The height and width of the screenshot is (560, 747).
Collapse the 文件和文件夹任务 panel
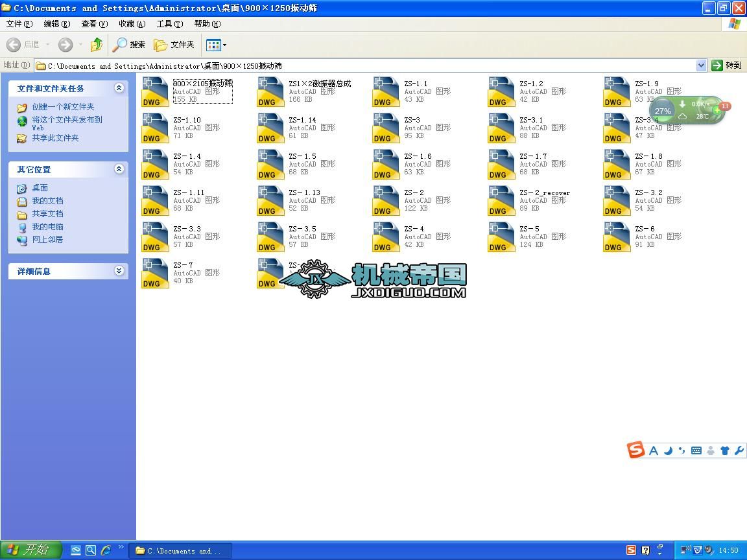[119, 88]
